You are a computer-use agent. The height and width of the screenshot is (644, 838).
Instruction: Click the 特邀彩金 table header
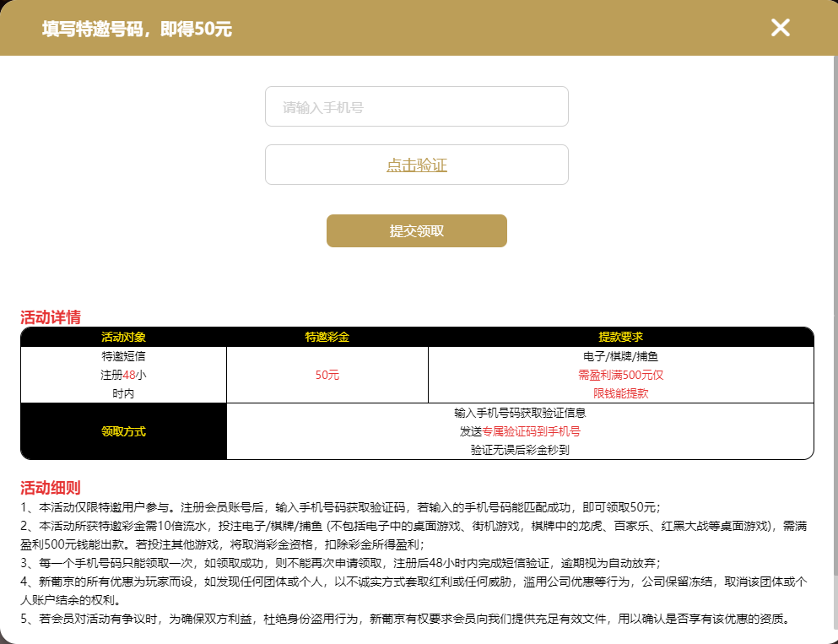pyautogui.click(x=327, y=338)
